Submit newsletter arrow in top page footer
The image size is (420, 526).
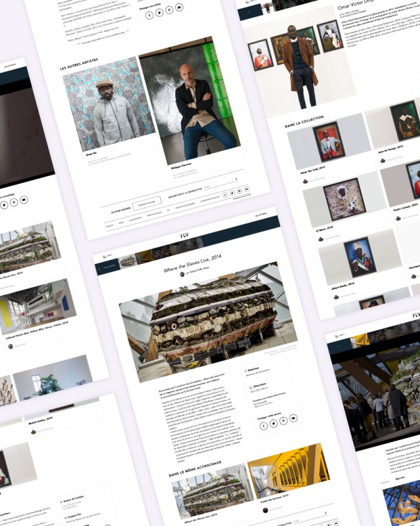(236, 179)
